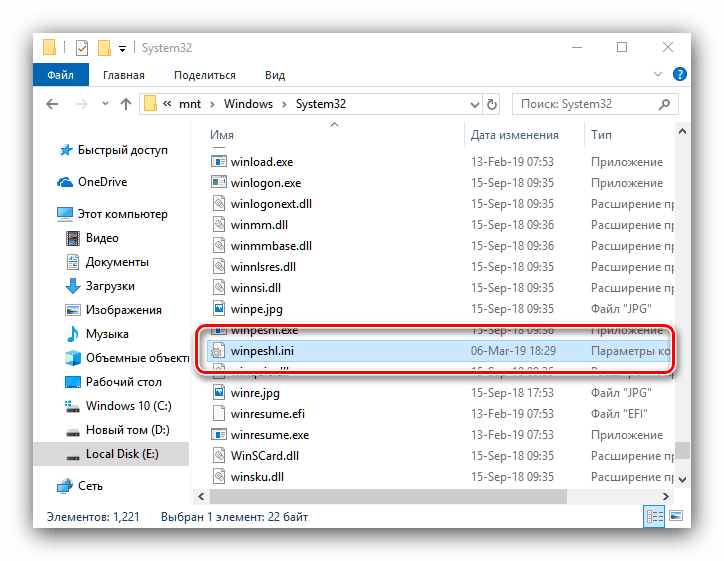Open OneDrive in the navigation pane

pyautogui.click(x=92, y=182)
